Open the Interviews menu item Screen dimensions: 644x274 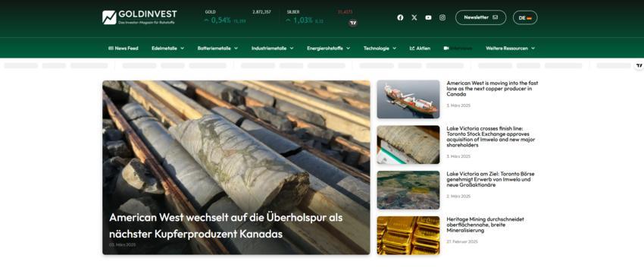pos(458,48)
